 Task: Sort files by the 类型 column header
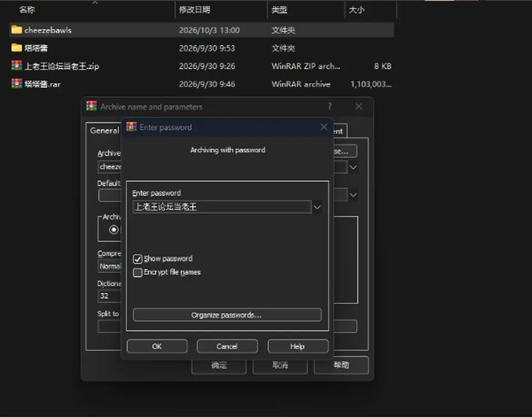click(x=279, y=10)
